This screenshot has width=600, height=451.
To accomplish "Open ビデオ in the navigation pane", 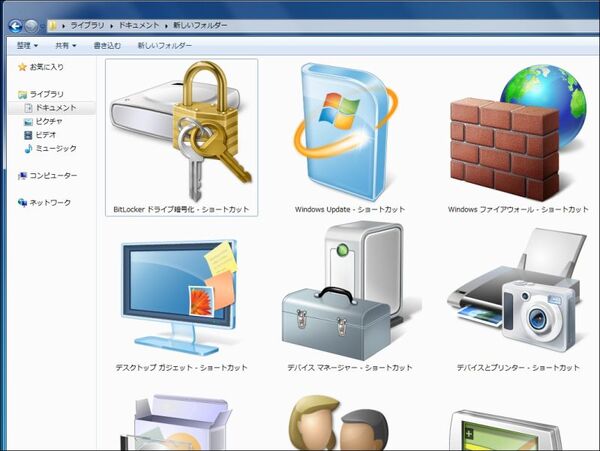I will (46, 135).
